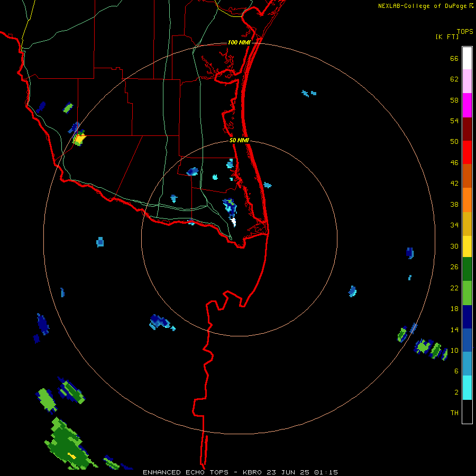The width and height of the screenshot is (476, 476).
Task: Click the TH legend label
Action: pos(454,413)
